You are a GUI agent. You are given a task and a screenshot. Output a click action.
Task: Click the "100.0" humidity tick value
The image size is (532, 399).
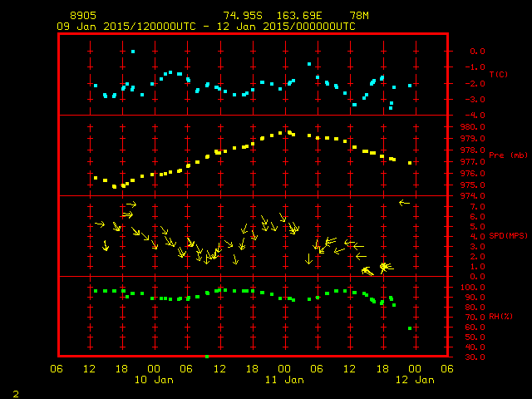click(473, 288)
